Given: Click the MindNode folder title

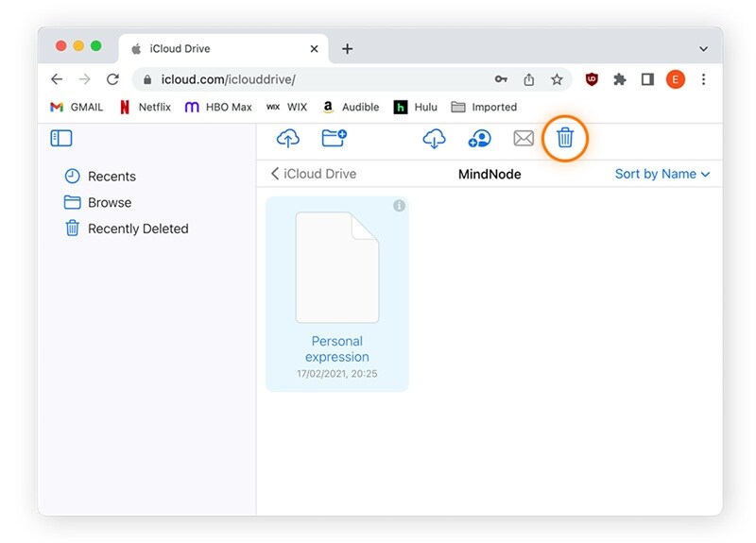Looking at the screenshot, I should (490, 174).
